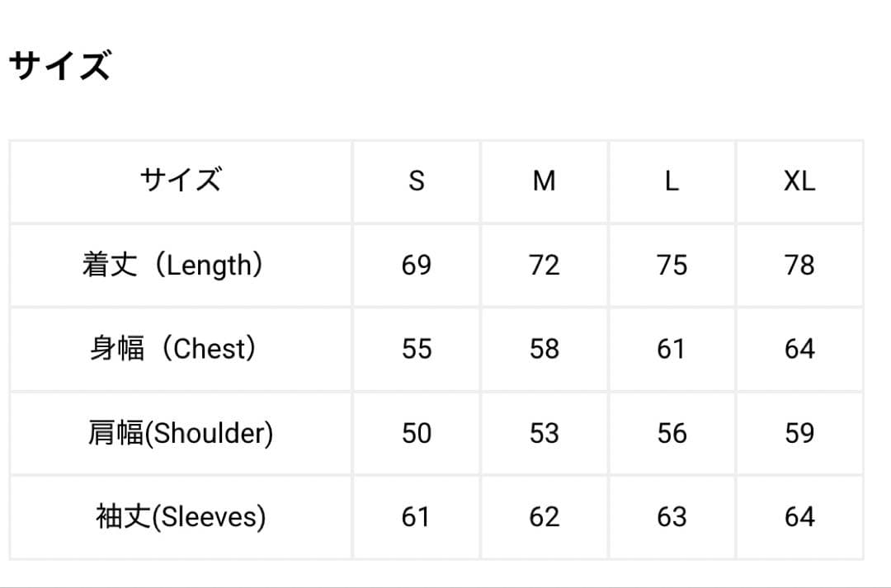
Task: Select the L size column header
Action: [x=672, y=181]
